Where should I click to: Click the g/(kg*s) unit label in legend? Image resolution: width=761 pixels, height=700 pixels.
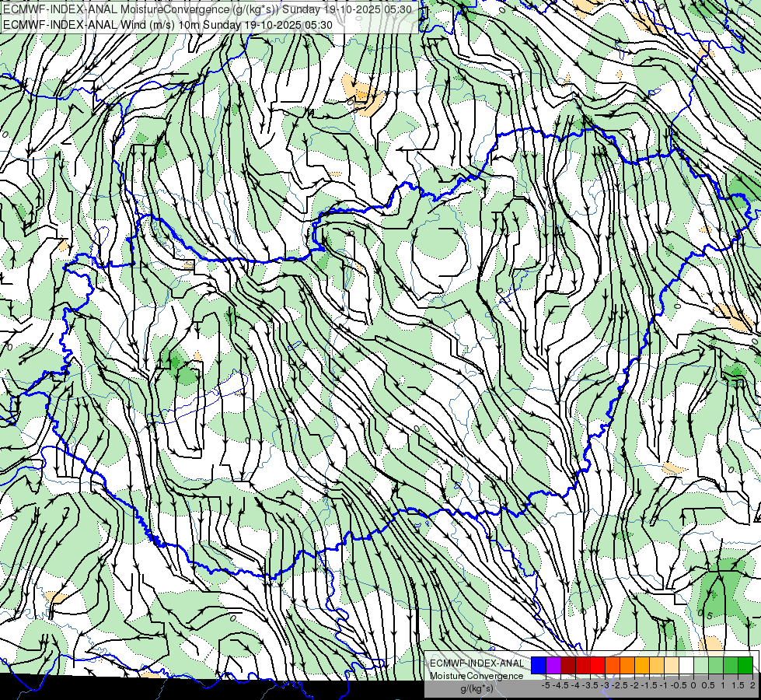point(477,688)
